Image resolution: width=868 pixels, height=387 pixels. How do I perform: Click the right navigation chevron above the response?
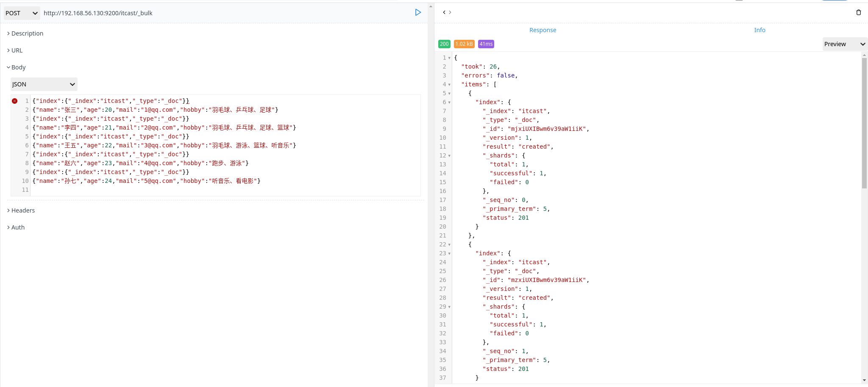[x=450, y=12]
